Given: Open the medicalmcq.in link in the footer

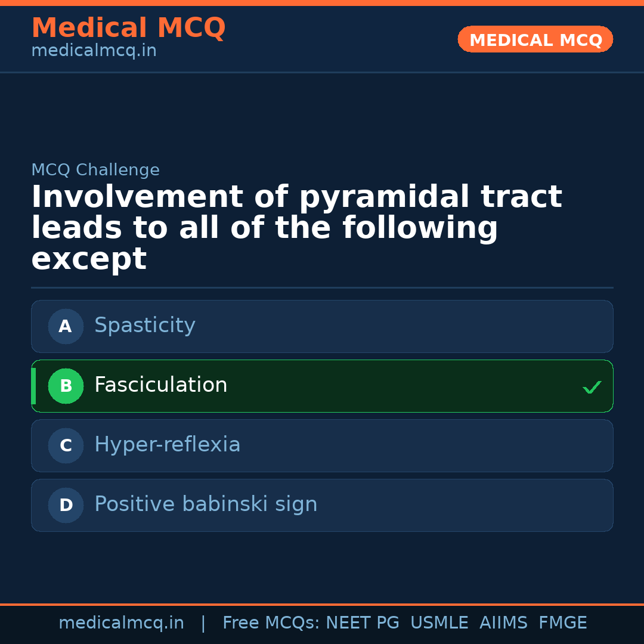Looking at the screenshot, I should [121, 623].
